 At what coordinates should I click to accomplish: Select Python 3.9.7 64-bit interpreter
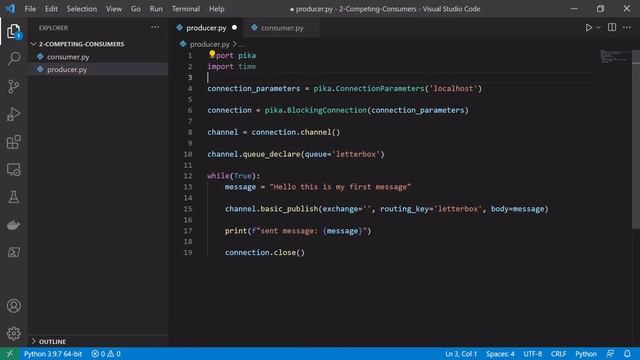click(53, 354)
